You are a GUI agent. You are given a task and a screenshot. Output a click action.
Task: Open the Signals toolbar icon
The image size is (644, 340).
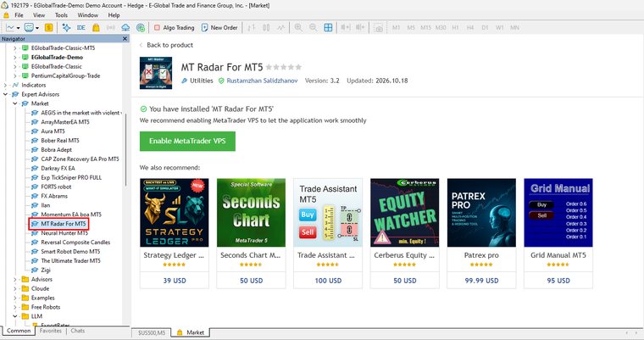pos(110,27)
